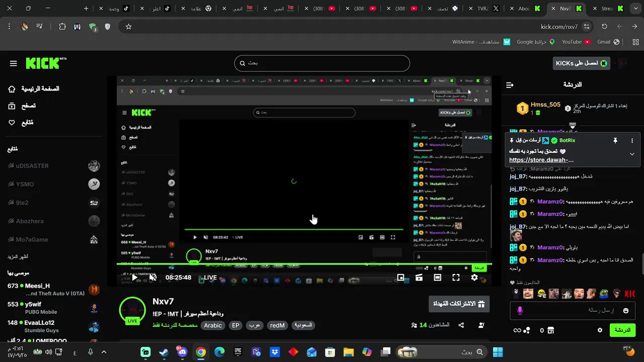Unpin the BotRix pinned message
This screenshot has width=644, height=362.
tap(615, 141)
